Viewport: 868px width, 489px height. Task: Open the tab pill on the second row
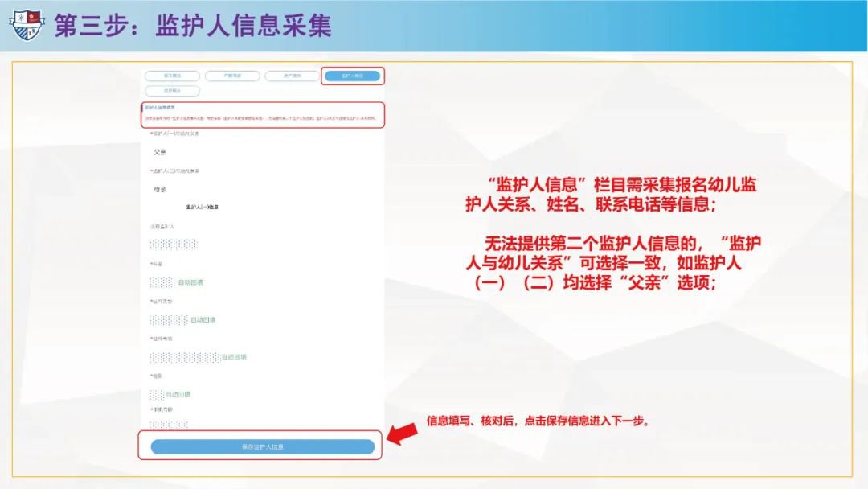pos(172,91)
